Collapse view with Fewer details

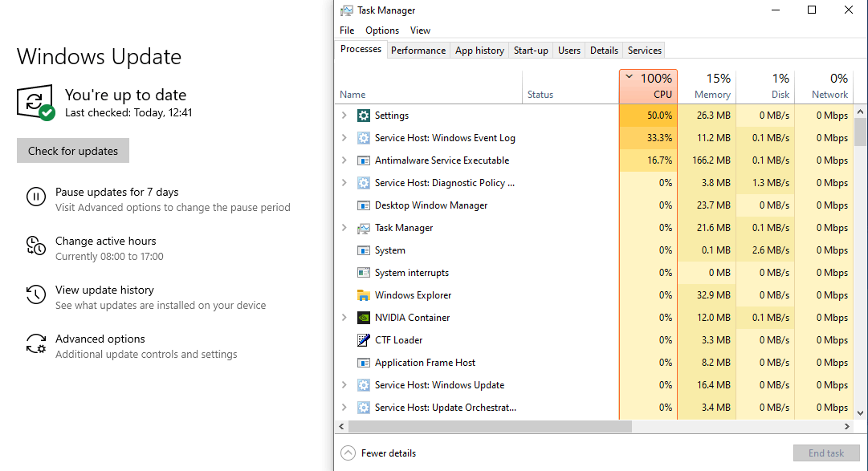[378, 453]
